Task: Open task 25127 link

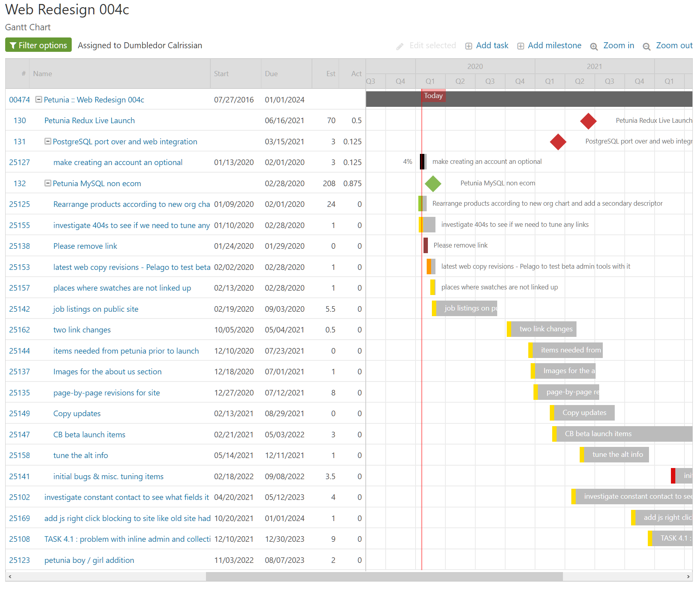Action: (19, 162)
